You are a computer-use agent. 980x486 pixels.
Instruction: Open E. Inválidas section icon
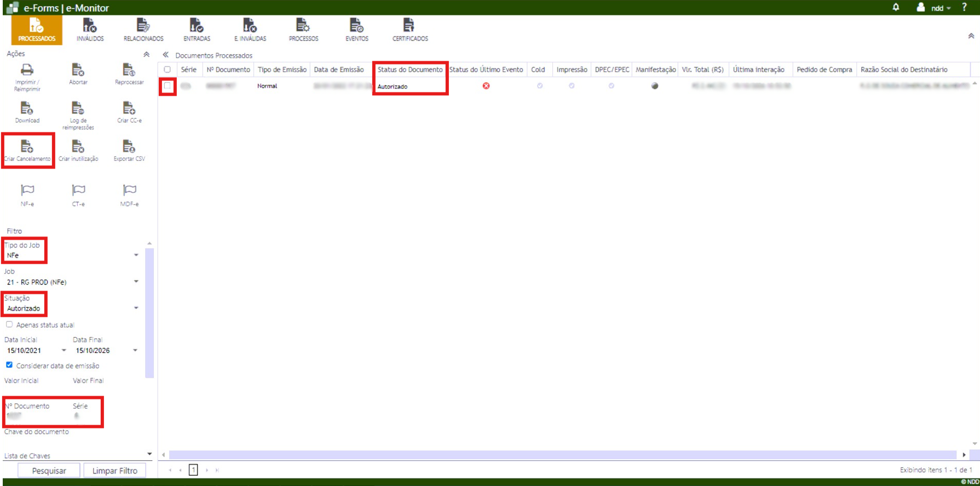250,25
